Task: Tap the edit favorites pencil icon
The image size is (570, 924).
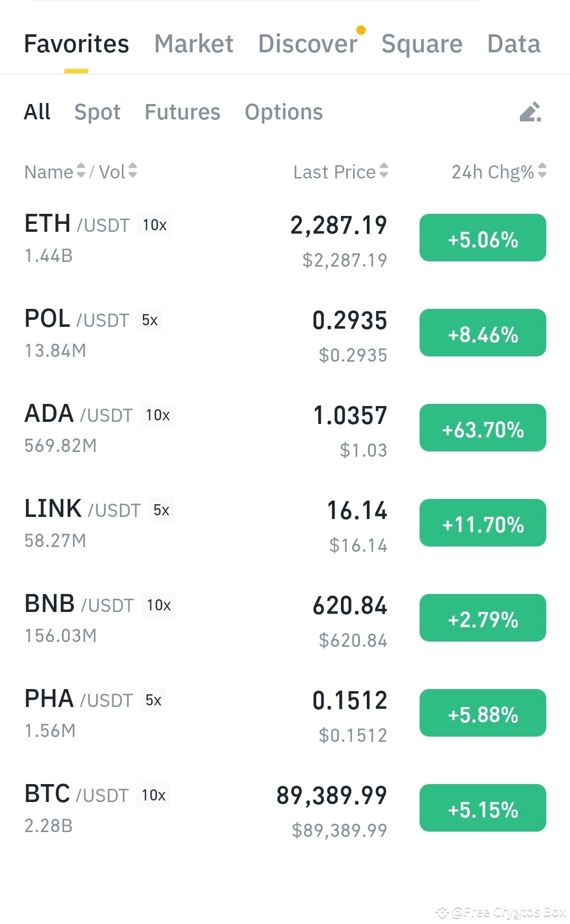Action: pos(530,112)
